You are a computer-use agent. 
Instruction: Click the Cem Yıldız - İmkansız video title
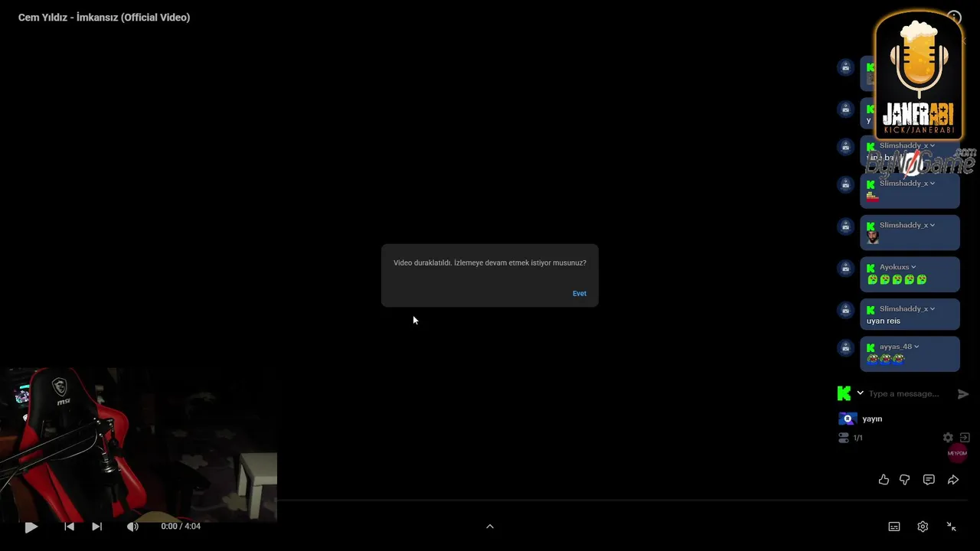tap(104, 18)
